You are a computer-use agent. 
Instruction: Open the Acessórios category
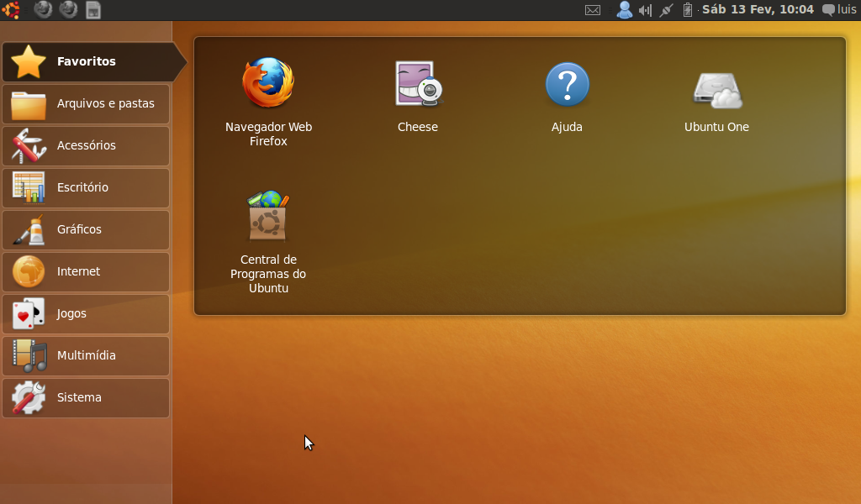pos(86,145)
